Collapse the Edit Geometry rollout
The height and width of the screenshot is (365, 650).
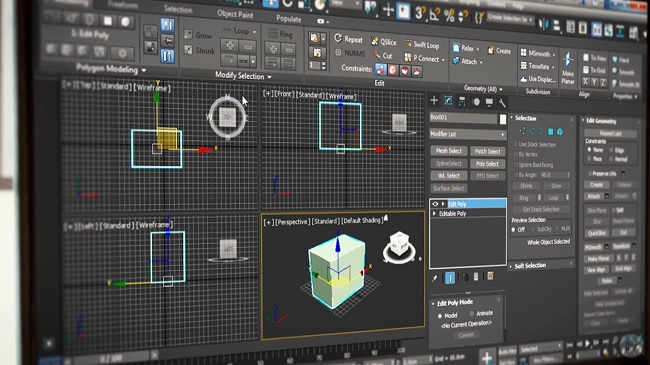click(583, 120)
